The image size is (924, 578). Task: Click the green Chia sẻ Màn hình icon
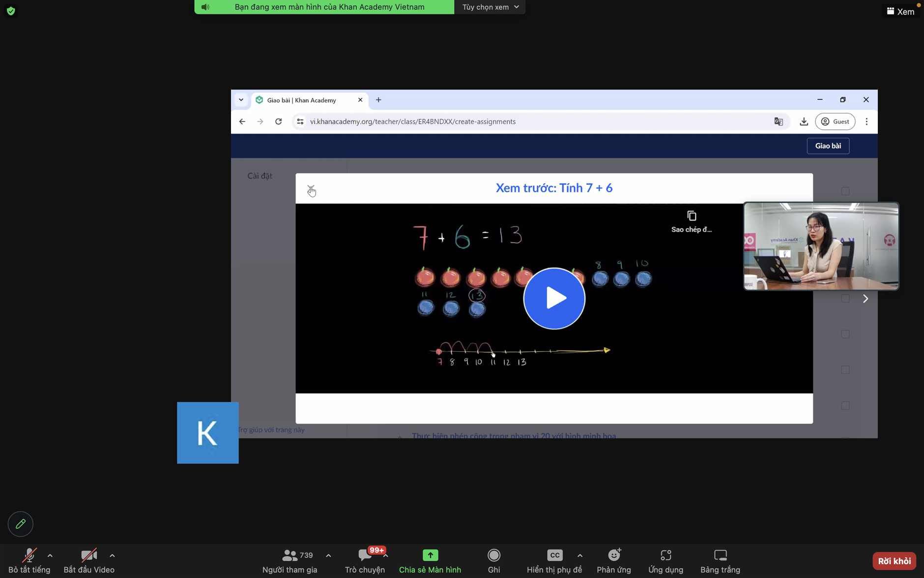[x=430, y=555]
